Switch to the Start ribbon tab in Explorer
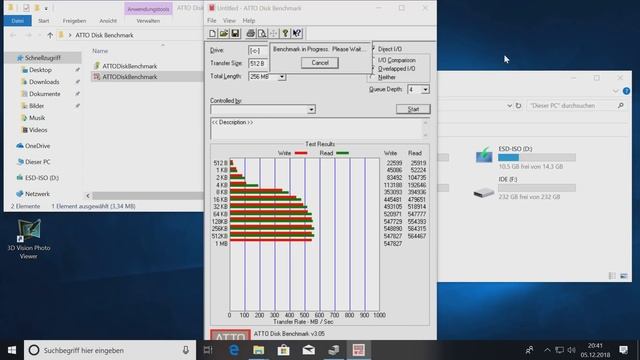Viewport: 640px width, 360px height. [44, 21]
